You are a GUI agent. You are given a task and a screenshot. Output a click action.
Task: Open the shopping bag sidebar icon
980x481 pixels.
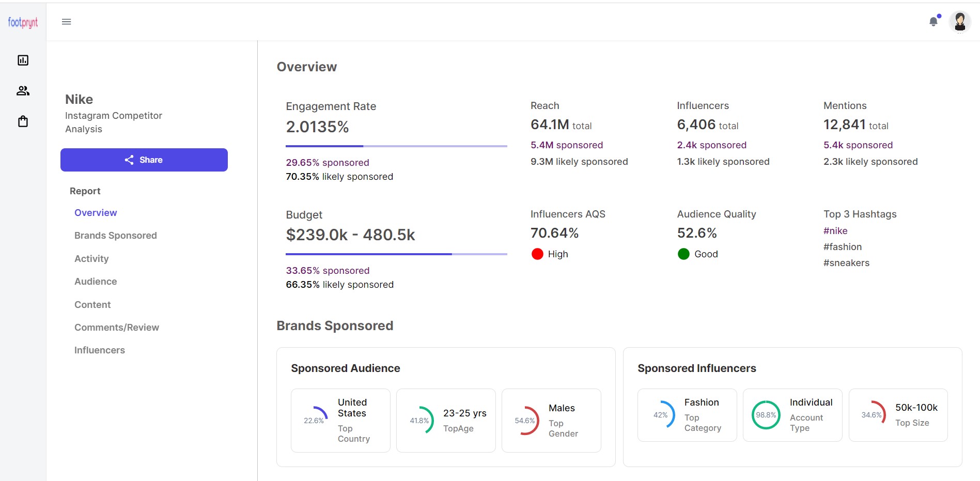tap(23, 121)
